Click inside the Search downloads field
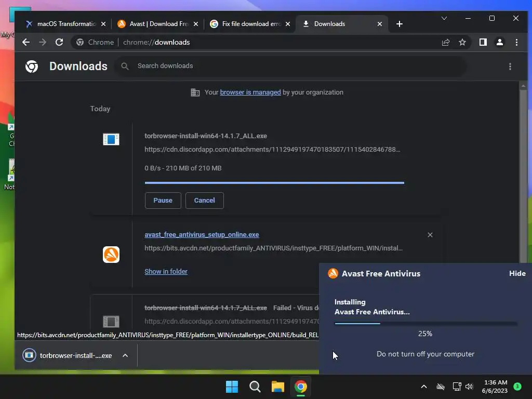This screenshot has width=532, height=399. click(292, 66)
